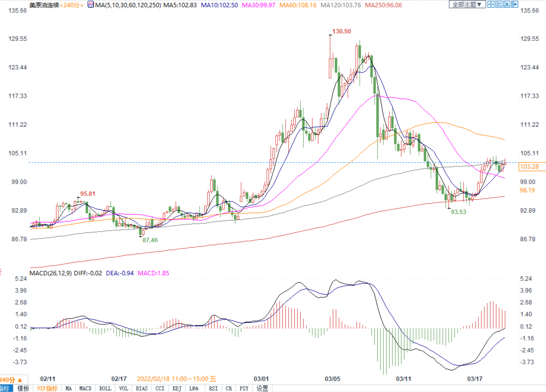Click the second range-measure icon at top right
The height and width of the screenshot is (392, 546).
tap(499, 4)
